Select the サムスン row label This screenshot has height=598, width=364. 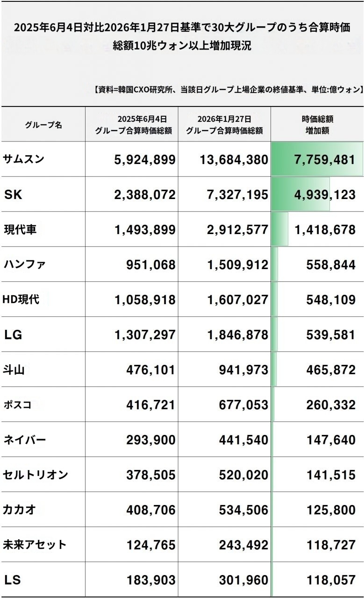tap(24, 159)
